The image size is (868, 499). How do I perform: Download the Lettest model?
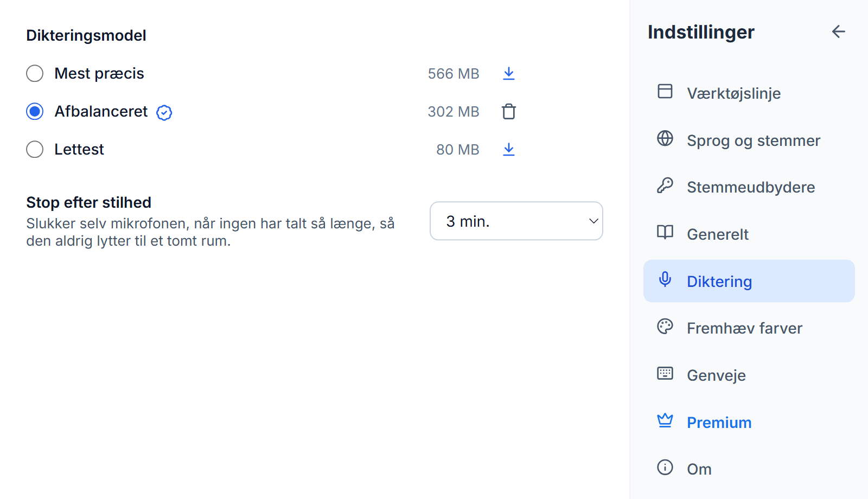(508, 149)
